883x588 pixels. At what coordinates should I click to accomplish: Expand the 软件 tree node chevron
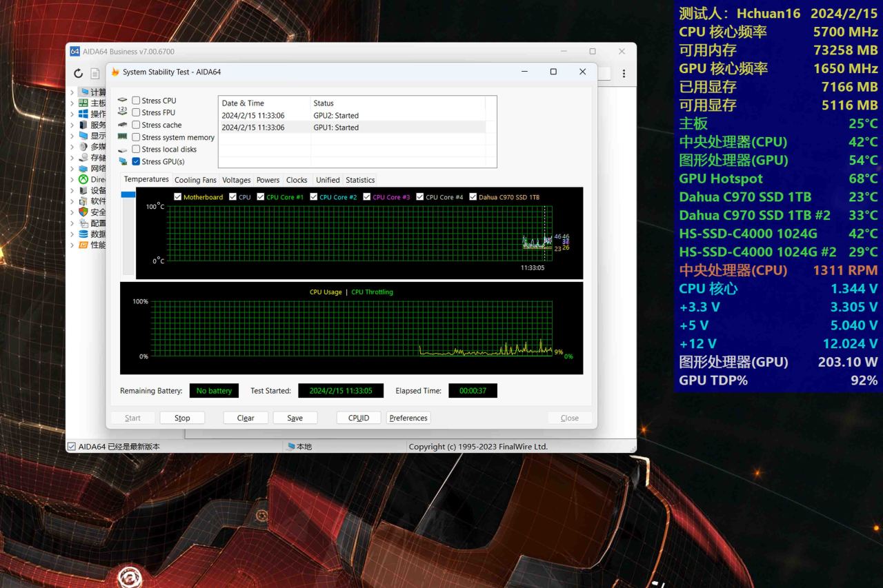(x=72, y=201)
